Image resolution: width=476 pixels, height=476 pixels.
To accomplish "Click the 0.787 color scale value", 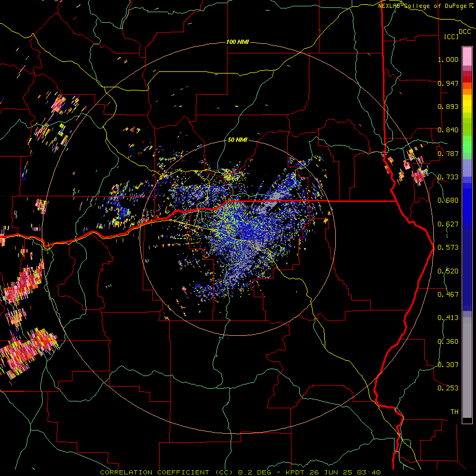I will click(x=448, y=153).
